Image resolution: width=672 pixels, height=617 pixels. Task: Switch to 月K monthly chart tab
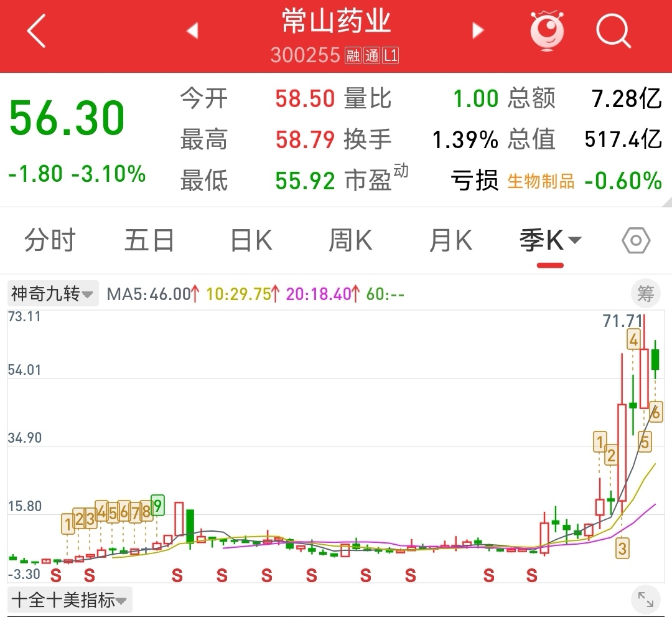pos(451,240)
